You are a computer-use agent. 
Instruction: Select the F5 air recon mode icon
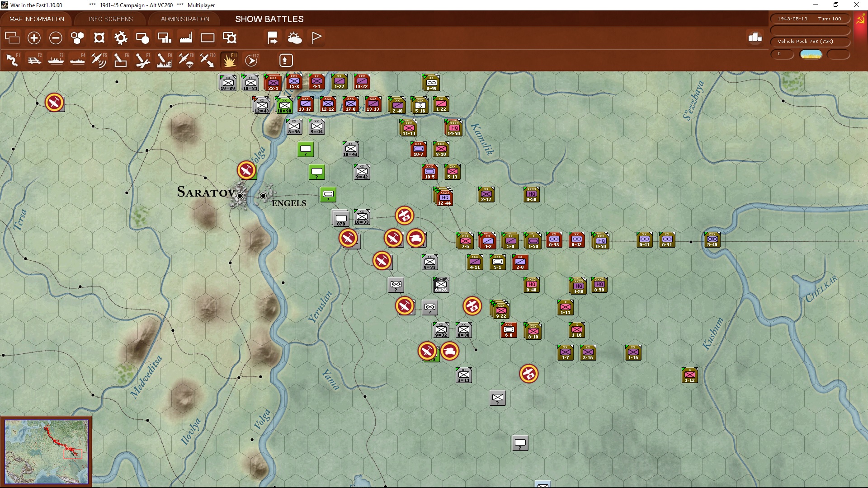coord(99,60)
